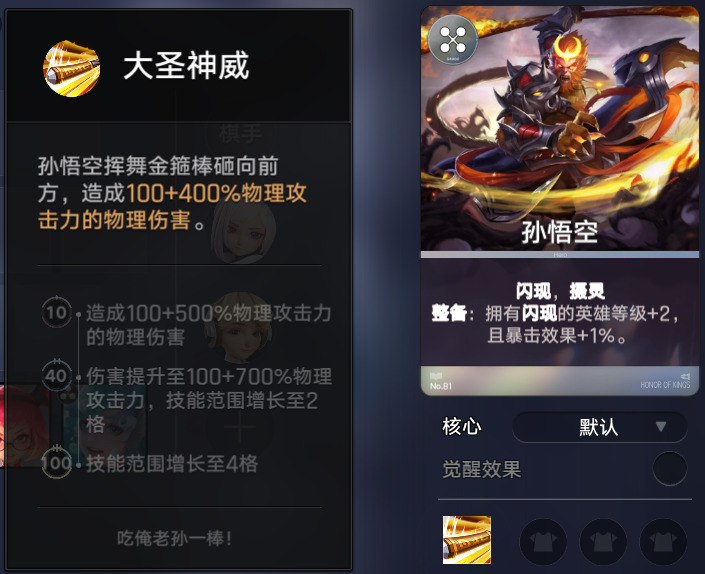This screenshot has height=574, width=705.
Task: Click the 摄灵 trait label on the card
Action: click(x=587, y=291)
